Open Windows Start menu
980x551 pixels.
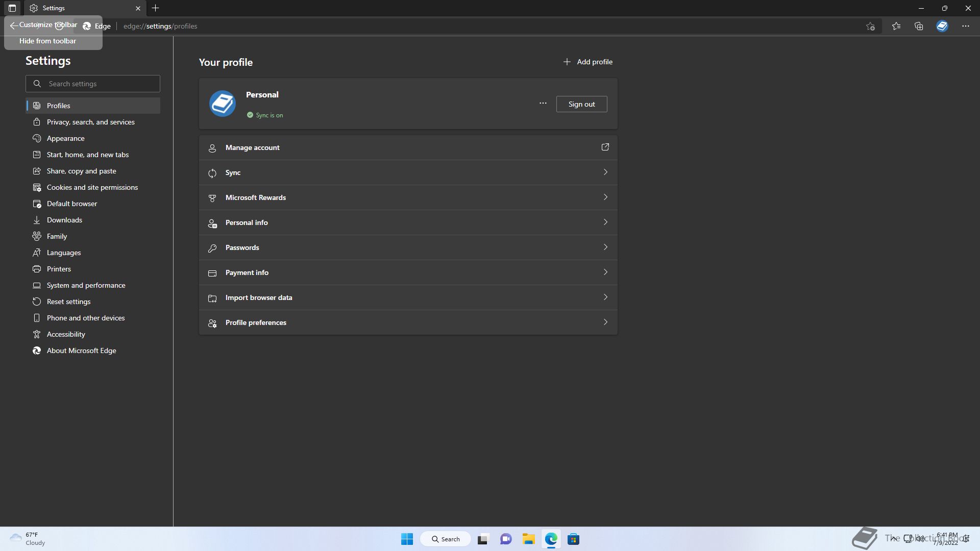pyautogui.click(x=407, y=539)
